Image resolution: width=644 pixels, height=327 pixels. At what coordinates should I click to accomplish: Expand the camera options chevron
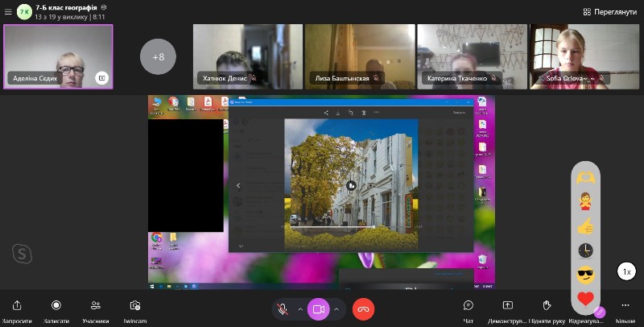coord(336,309)
